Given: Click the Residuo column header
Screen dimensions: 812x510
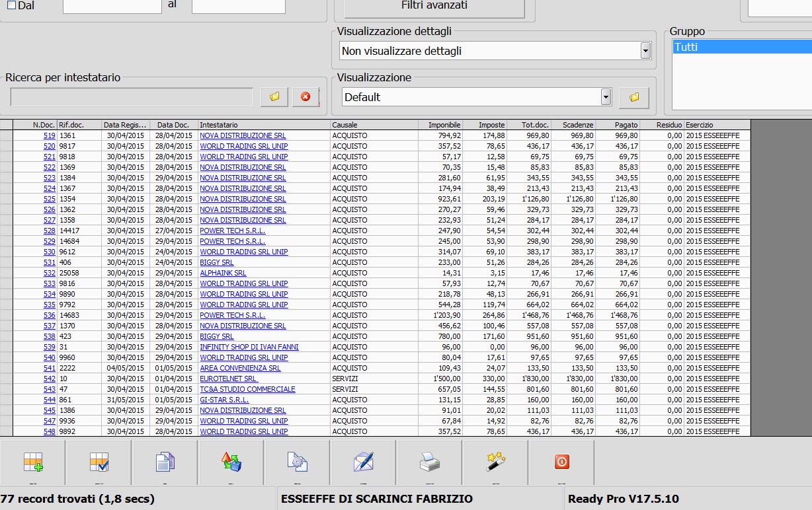Looking at the screenshot, I should (662, 125).
